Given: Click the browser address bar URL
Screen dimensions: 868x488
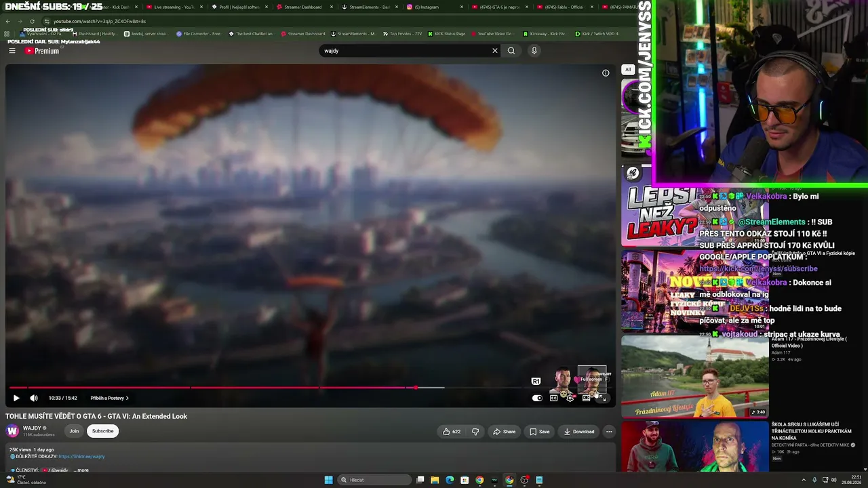Looking at the screenshot, I should (100, 22).
